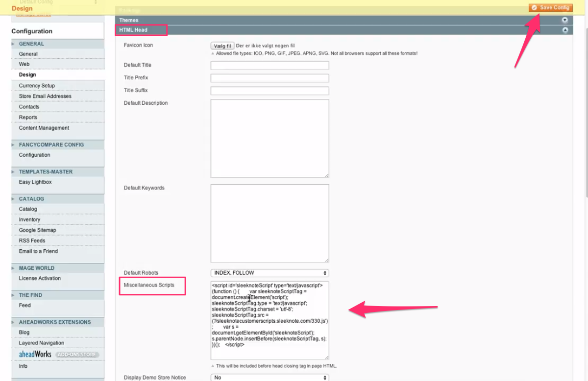Open the General configuration page
The width and height of the screenshot is (588, 381).
(x=28, y=54)
